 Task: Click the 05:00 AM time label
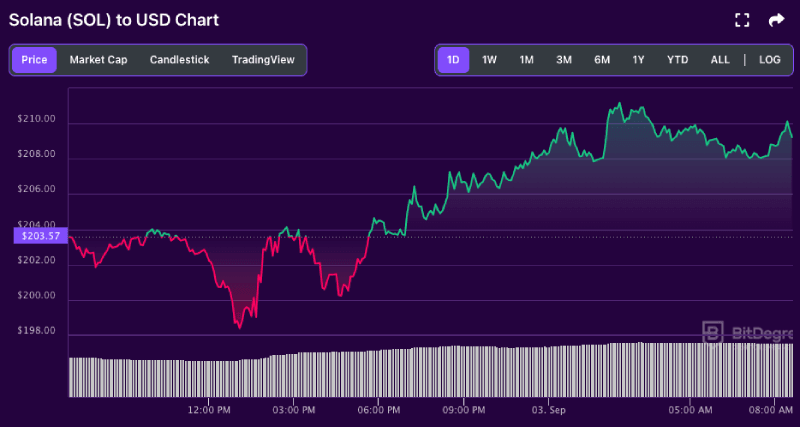pos(689,410)
